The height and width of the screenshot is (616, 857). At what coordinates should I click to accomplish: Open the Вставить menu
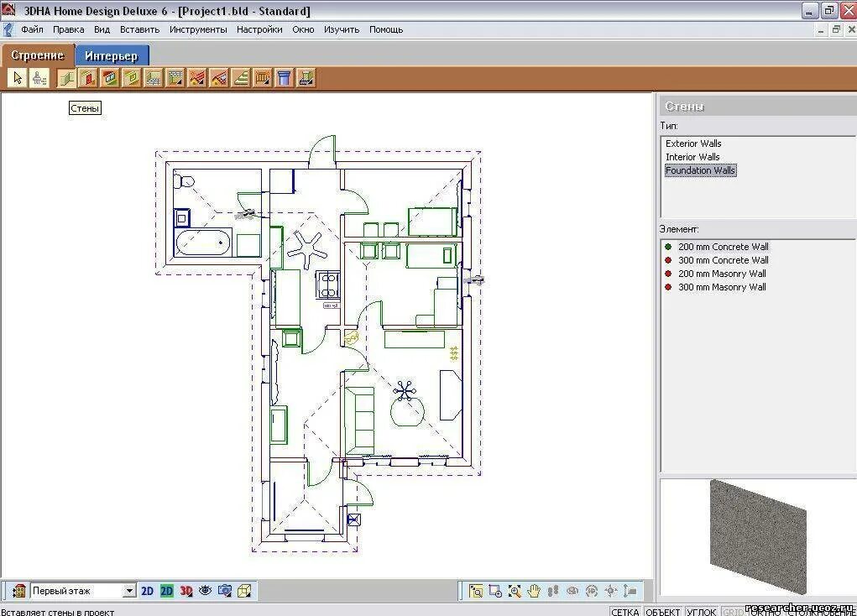pyautogui.click(x=139, y=29)
